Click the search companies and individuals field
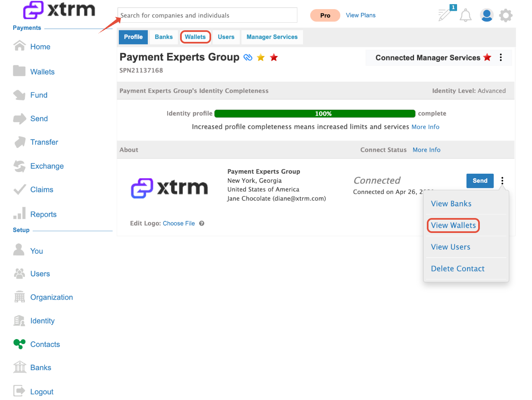Image resolution: width=532 pixels, height=400 pixels. pos(207,15)
